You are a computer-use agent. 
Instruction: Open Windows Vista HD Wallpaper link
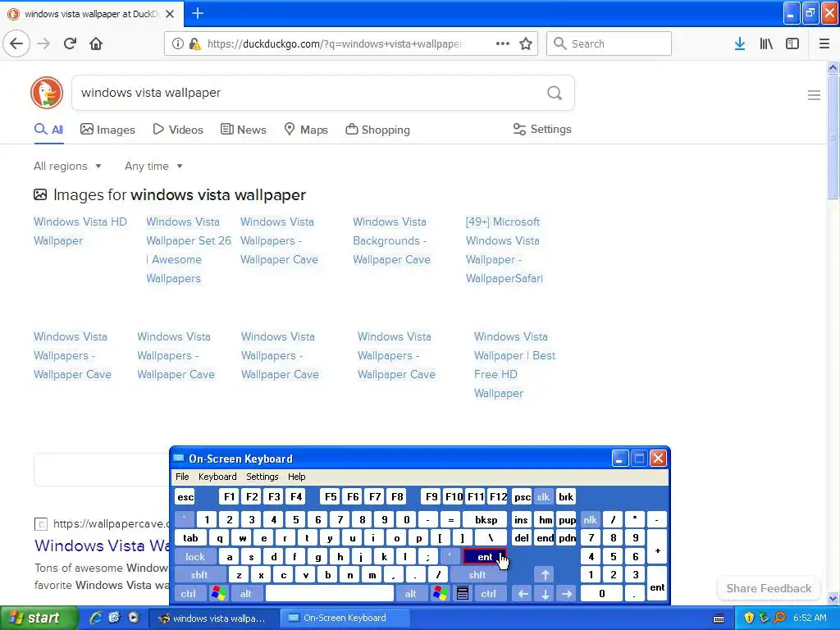(x=80, y=231)
